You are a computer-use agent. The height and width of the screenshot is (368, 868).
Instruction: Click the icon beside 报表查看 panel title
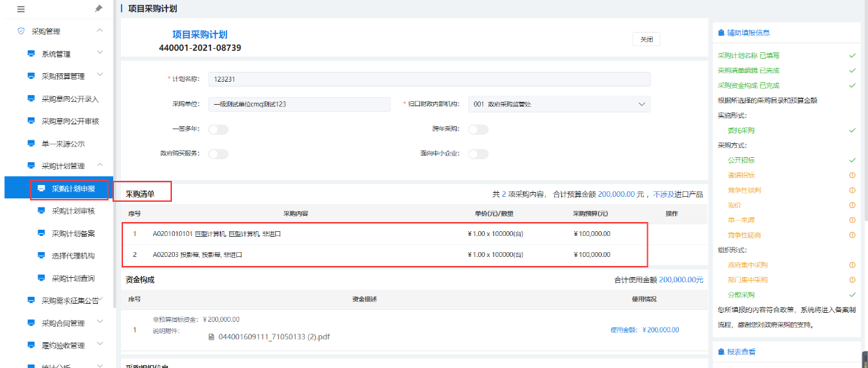(721, 352)
